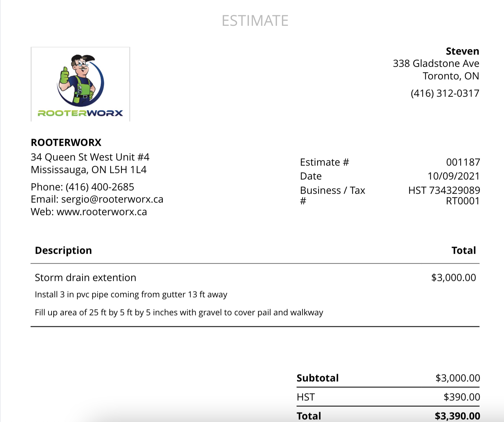This screenshot has width=504, height=422.
Task: Click the gravel fill description line
Action: 179,312
